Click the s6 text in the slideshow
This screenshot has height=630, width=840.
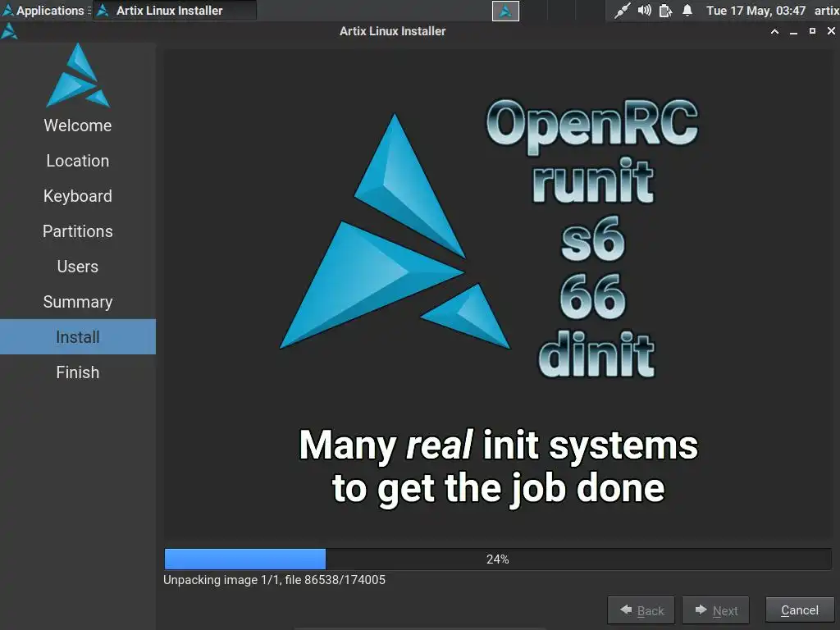click(x=593, y=240)
